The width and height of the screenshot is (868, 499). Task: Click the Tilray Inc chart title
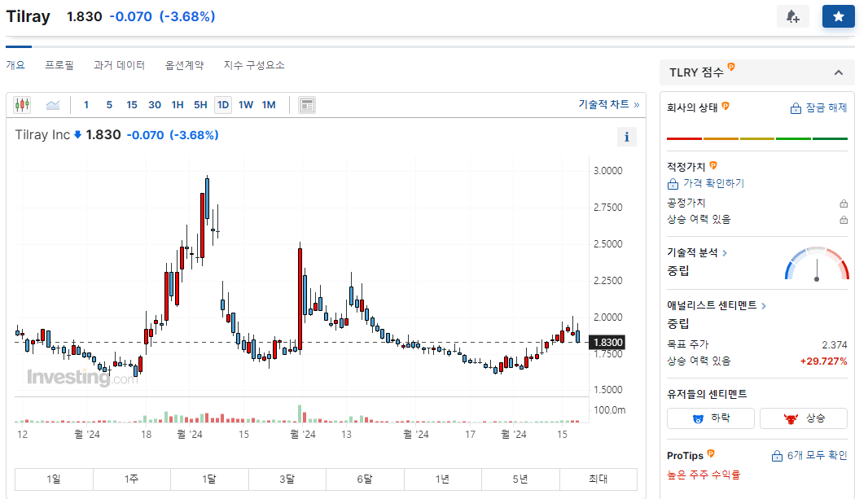(x=42, y=135)
